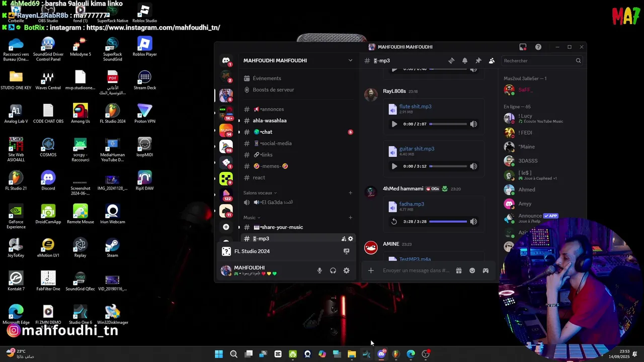Viewport: 644px width, 362px height.
Task: Collapse Music channel category
Action: coord(252,218)
